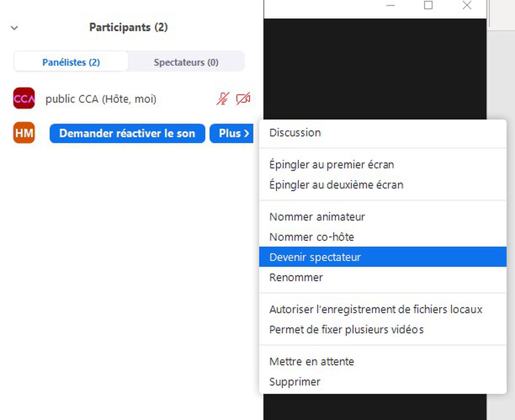Click Demander réactiver le son button

tap(127, 133)
